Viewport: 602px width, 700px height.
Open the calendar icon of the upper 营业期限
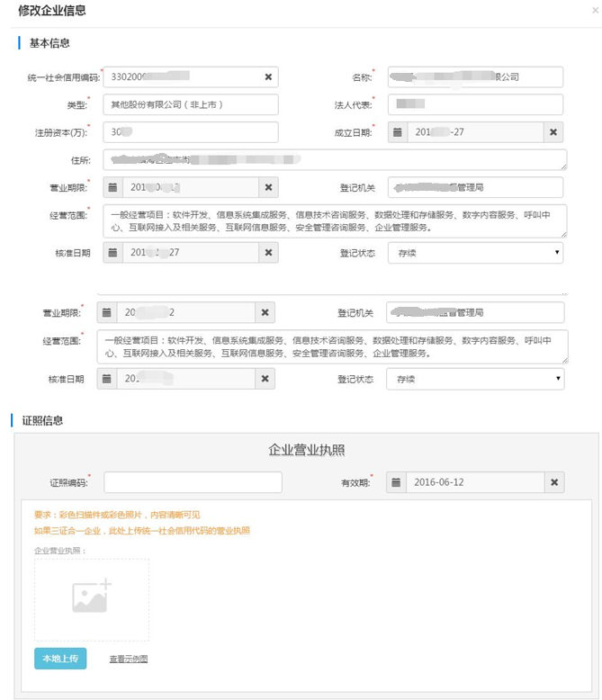click(x=113, y=187)
